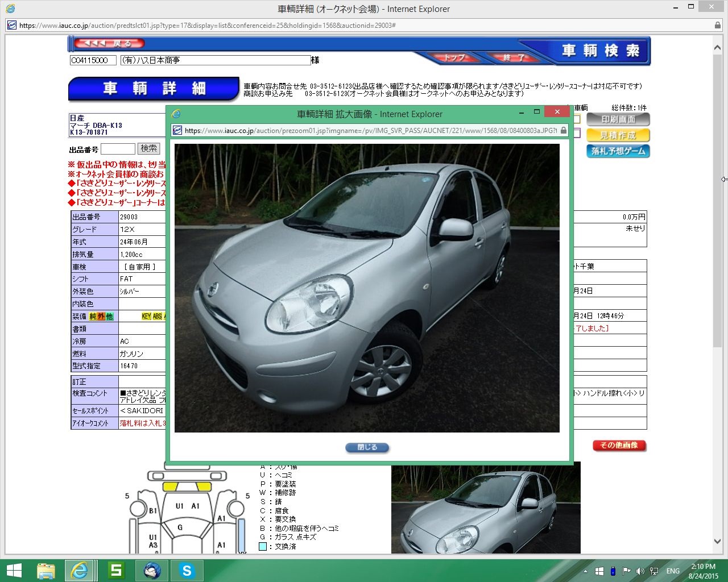Open File Explorer from the taskbar

click(x=45, y=571)
